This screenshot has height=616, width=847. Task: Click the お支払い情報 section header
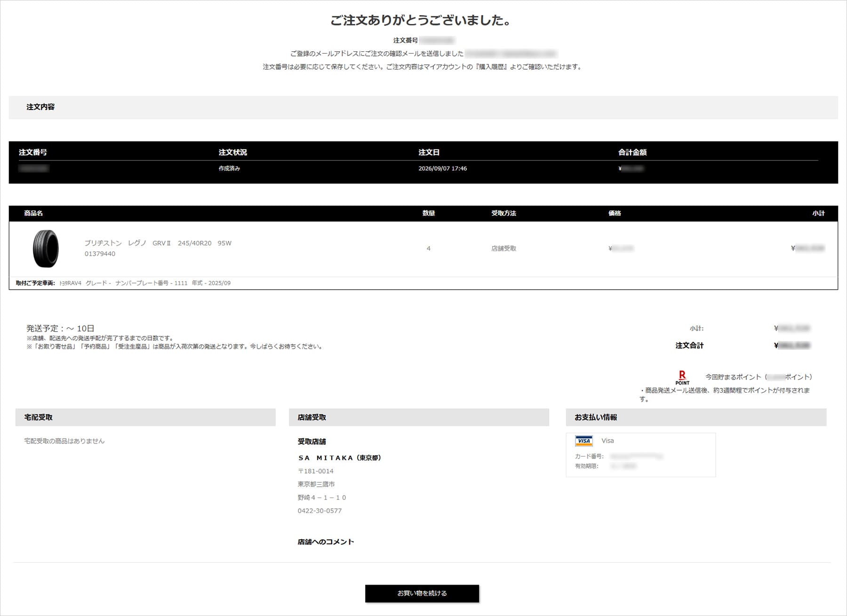[x=696, y=417]
